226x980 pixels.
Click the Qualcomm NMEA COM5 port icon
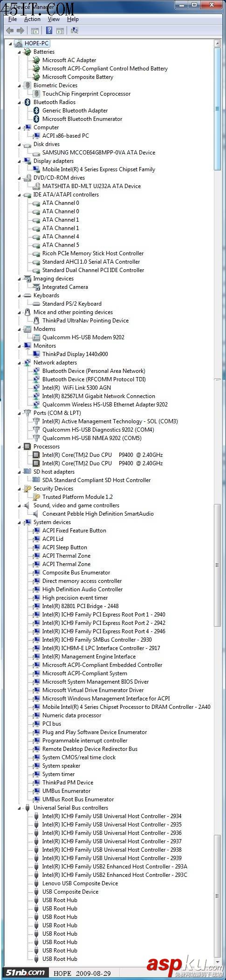click(x=36, y=438)
